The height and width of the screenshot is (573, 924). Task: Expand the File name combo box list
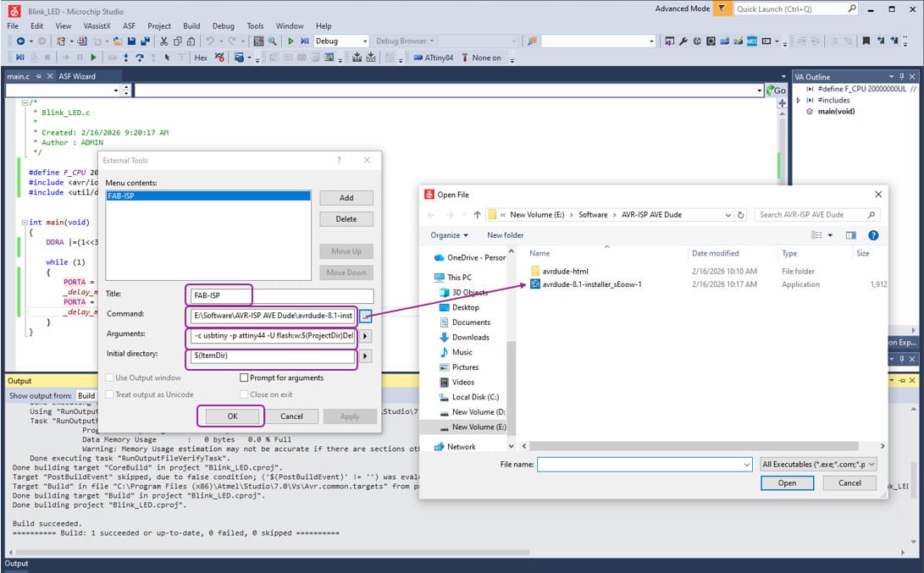pos(747,465)
